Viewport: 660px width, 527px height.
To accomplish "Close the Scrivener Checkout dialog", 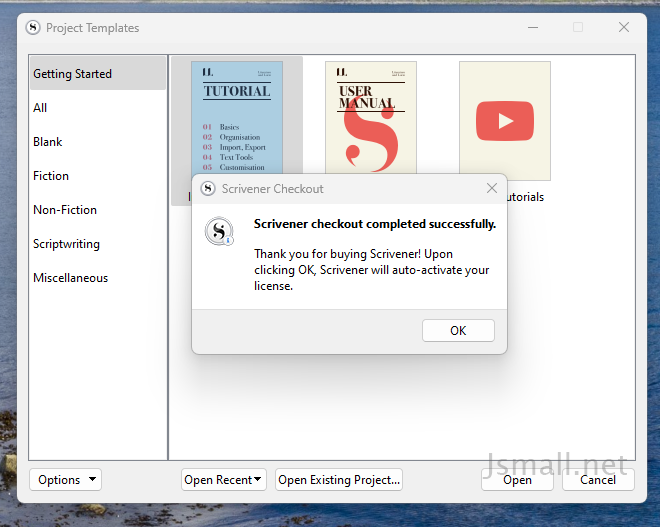I will click(x=492, y=188).
